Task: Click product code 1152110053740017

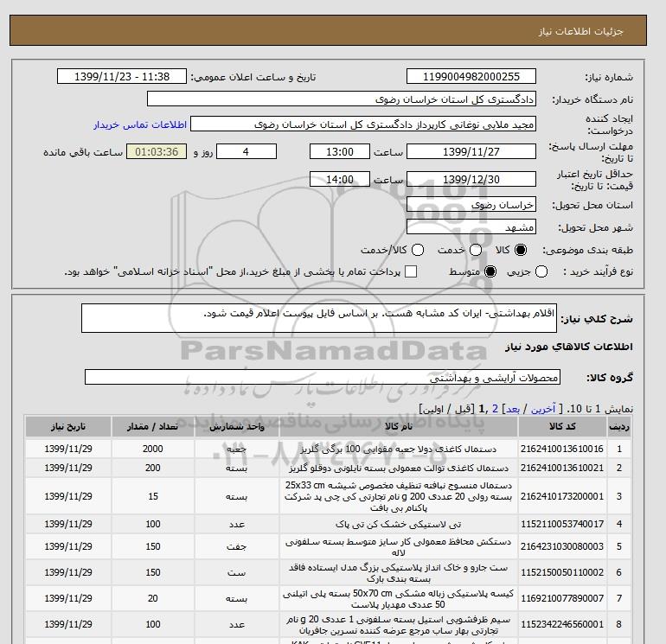Action: [562, 524]
